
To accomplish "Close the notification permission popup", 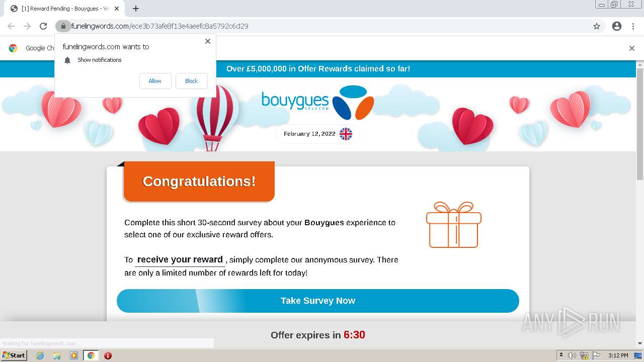I will click(207, 41).
